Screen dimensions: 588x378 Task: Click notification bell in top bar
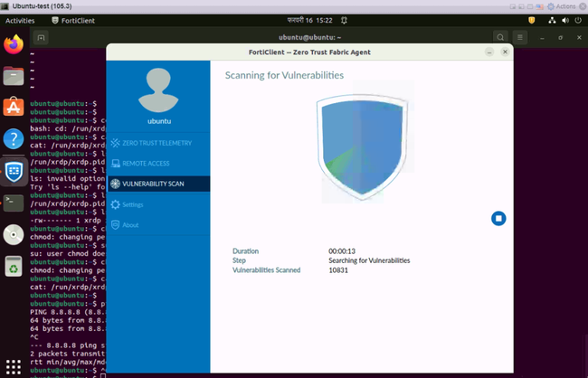click(344, 20)
